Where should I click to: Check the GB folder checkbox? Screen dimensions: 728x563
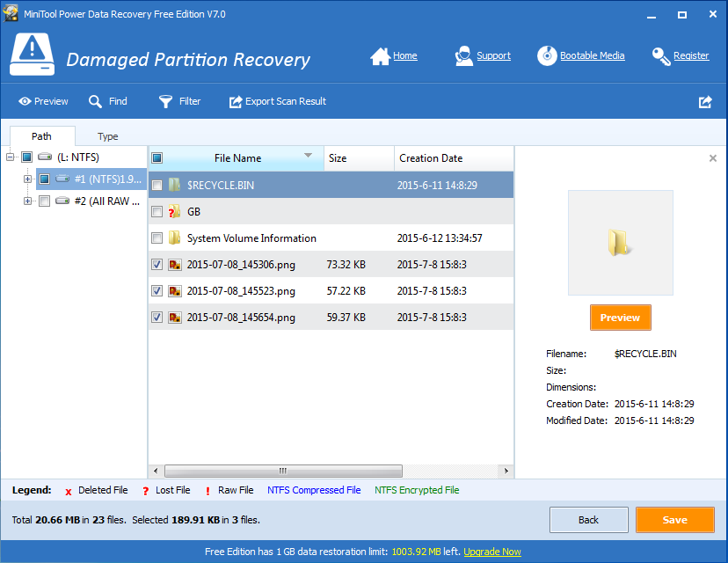(157, 212)
